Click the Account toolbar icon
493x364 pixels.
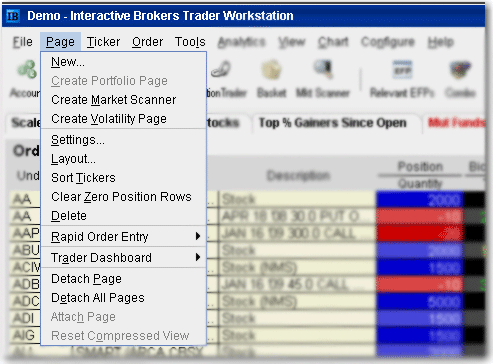[27, 69]
